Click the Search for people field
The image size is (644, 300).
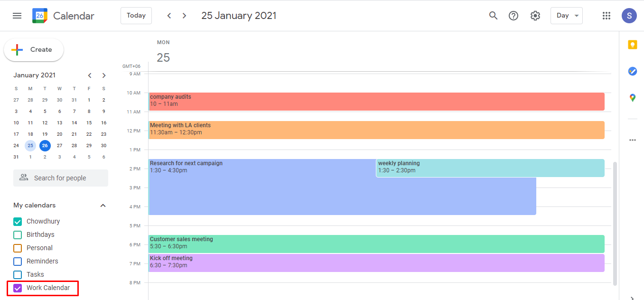60,178
